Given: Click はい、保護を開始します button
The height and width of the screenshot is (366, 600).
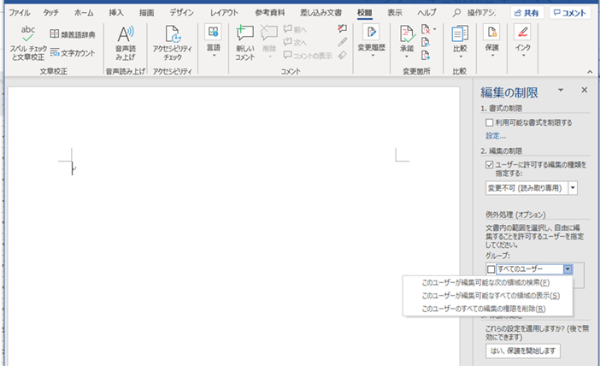Looking at the screenshot, I should (523, 351).
